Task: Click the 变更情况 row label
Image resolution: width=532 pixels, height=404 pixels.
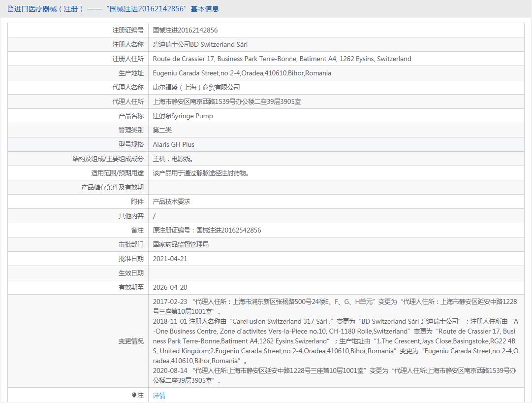Action: click(x=131, y=341)
